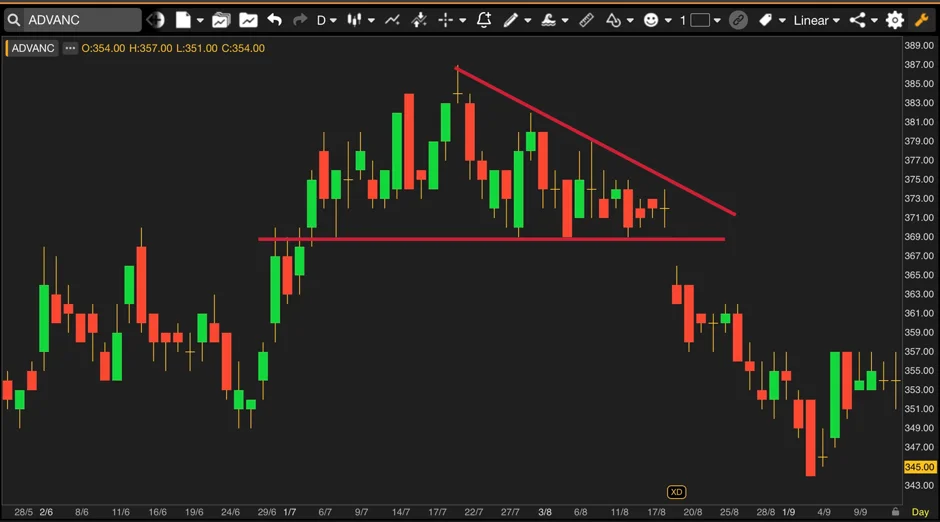Screen dimensions: 940x522
Task: Open the three-dots legend options button
Action: (70, 48)
